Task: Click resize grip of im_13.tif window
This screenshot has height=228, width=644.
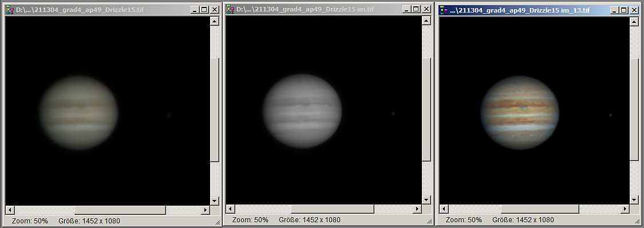Action: coord(637,222)
